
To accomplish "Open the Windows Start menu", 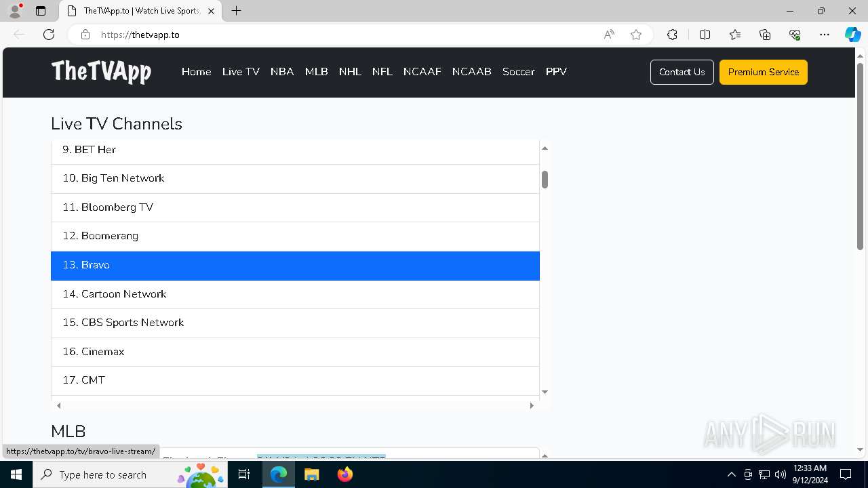I will 16,474.
